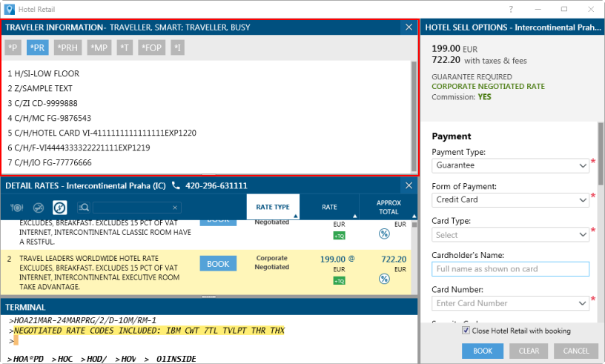The height and width of the screenshot is (364, 605).
Task: Toggle the *PR traveler info filter
Action: click(x=37, y=47)
